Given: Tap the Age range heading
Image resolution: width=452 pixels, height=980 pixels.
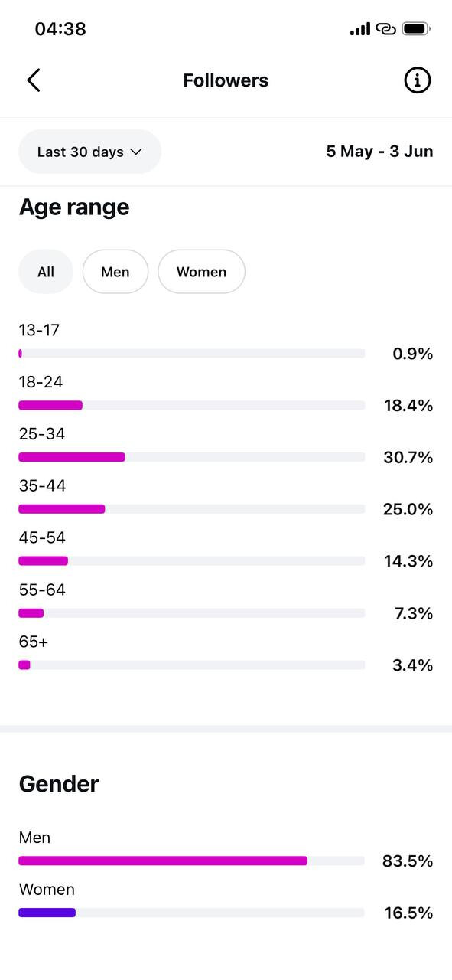Looking at the screenshot, I should pyautogui.click(x=74, y=207).
